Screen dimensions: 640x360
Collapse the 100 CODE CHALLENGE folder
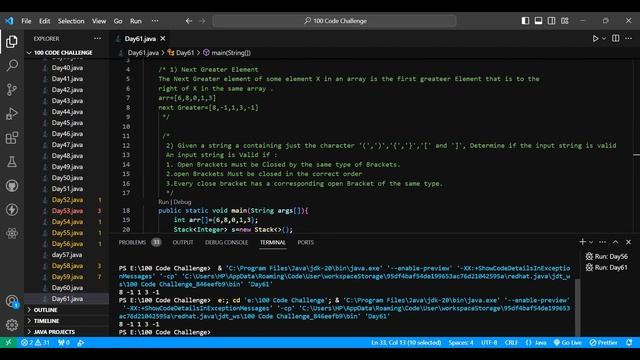tap(62, 53)
